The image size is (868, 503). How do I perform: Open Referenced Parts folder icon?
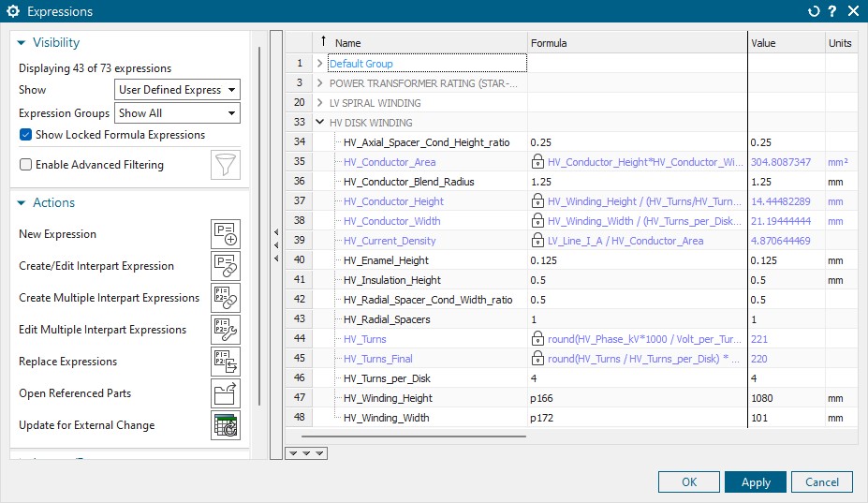(x=225, y=393)
